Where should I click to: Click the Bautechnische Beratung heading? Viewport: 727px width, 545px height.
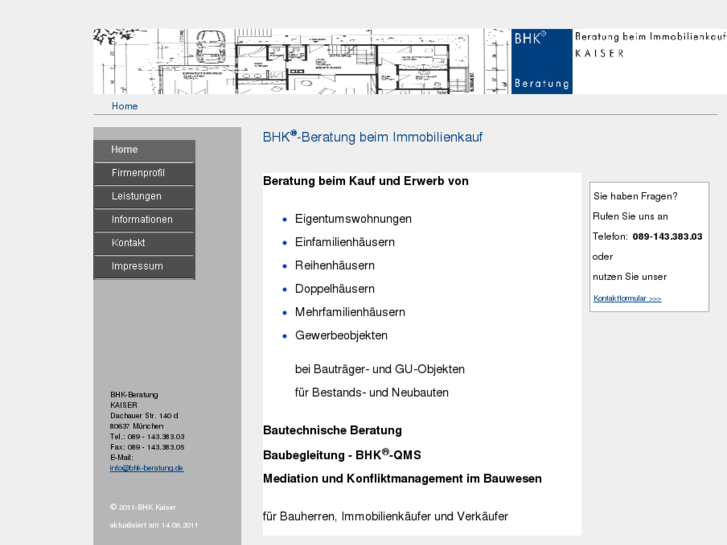pos(332,430)
